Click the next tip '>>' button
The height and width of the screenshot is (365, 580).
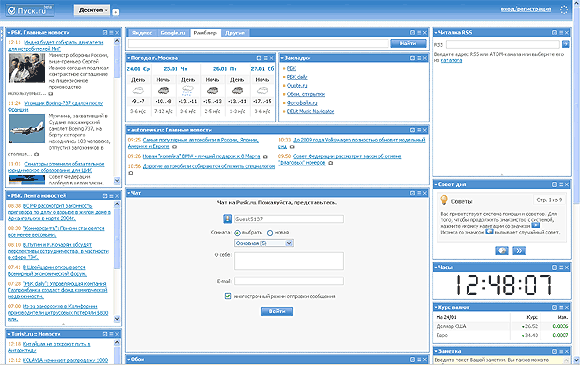pos(519,251)
